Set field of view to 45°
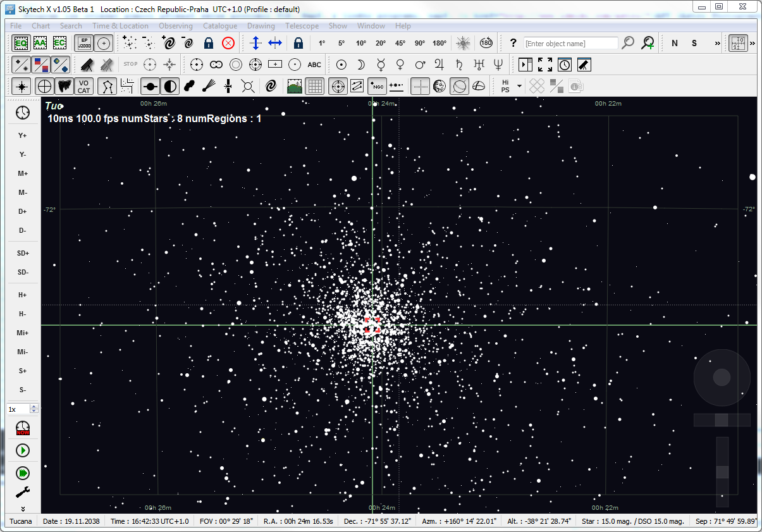This screenshot has height=532, width=762. click(400, 43)
